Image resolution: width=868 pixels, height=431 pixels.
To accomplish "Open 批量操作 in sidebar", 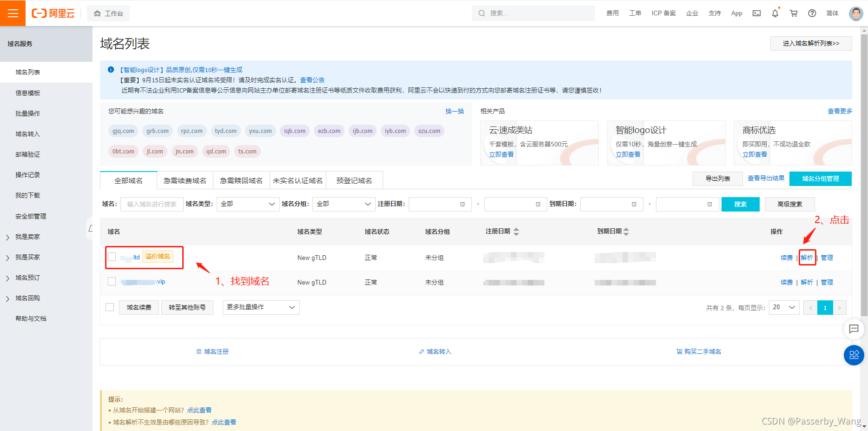I will click(28, 113).
